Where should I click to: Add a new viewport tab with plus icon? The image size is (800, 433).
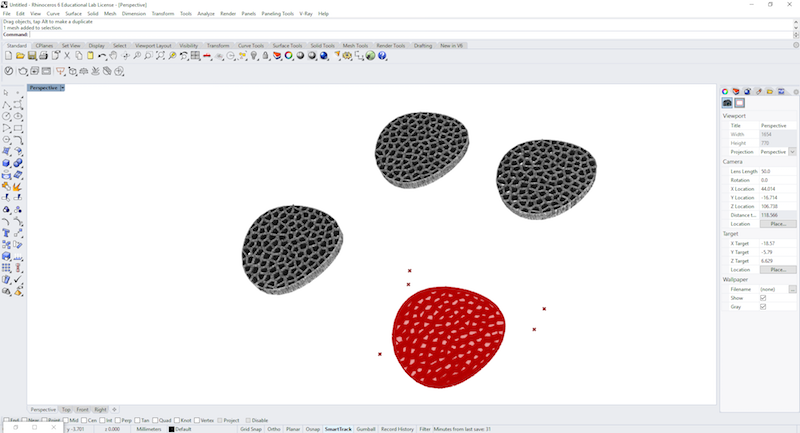(x=114, y=410)
